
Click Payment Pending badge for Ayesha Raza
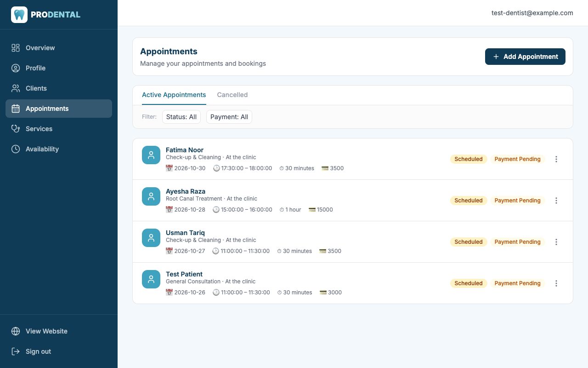tap(517, 201)
